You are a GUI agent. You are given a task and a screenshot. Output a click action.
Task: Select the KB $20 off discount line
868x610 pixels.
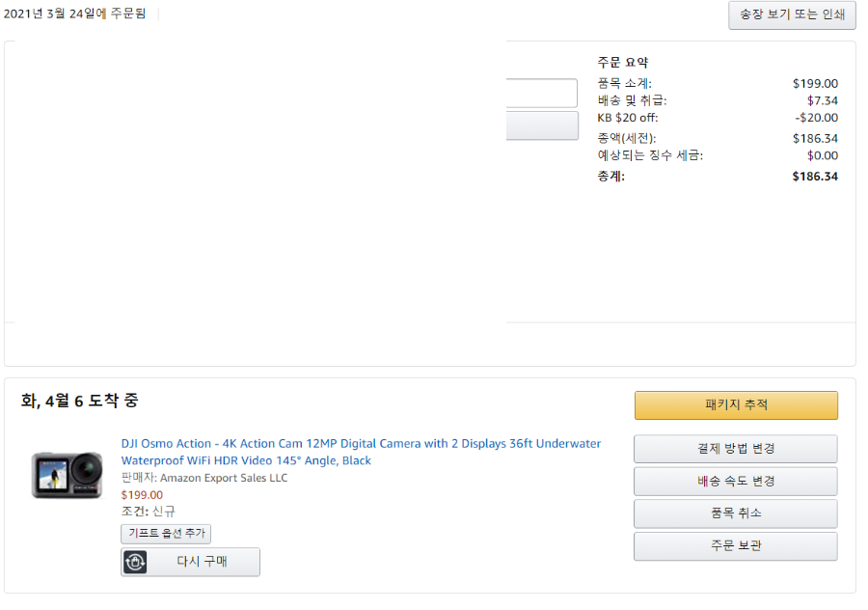click(x=718, y=118)
